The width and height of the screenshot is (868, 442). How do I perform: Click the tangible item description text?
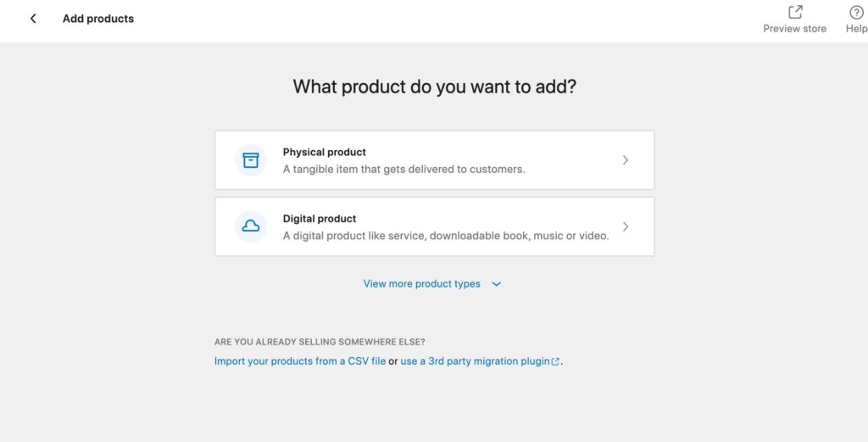pos(403,169)
